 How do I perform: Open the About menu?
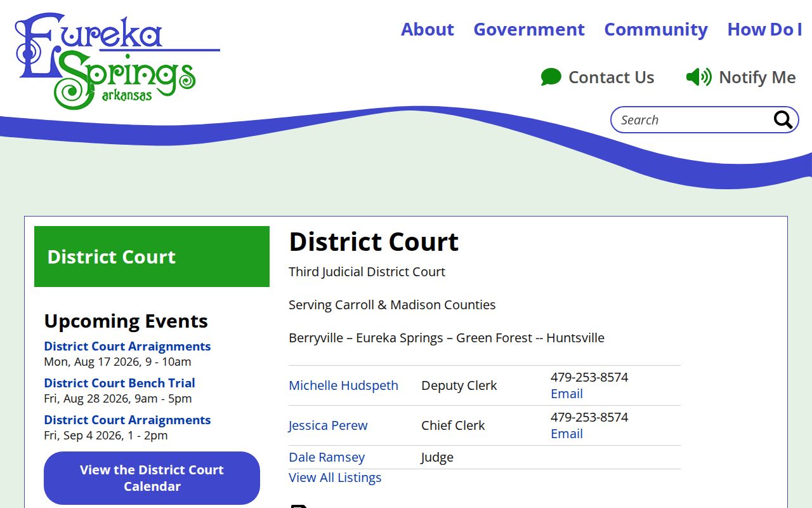[428, 29]
